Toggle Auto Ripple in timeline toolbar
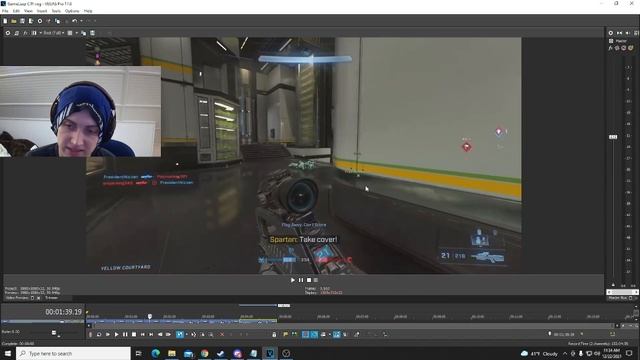Image resolution: width=640 pixels, height=360 pixels. 323,334
